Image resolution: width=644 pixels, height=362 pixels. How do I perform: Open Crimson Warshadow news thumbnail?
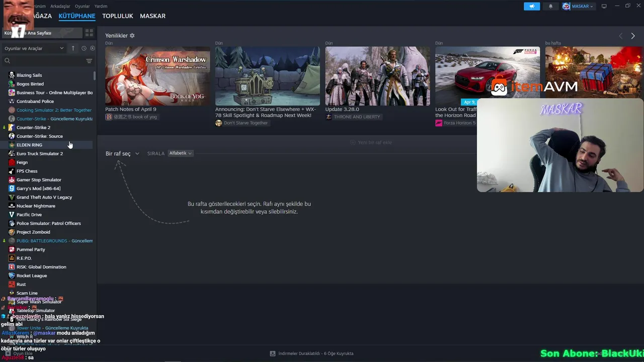157,76
